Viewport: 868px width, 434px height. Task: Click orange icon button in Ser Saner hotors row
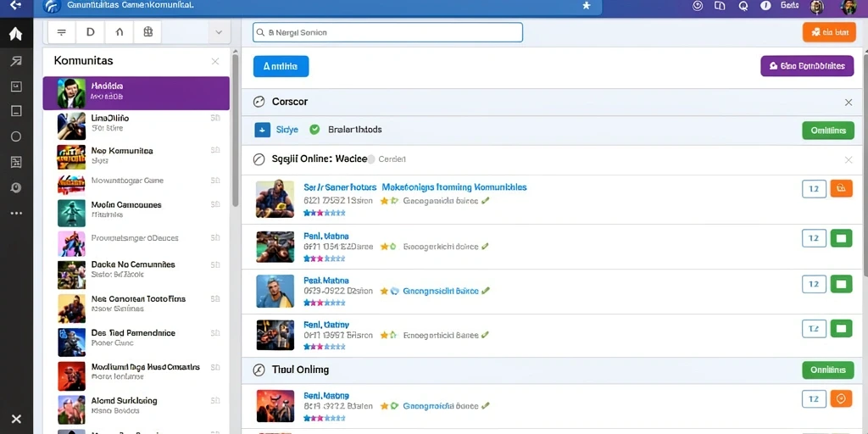[x=842, y=189]
